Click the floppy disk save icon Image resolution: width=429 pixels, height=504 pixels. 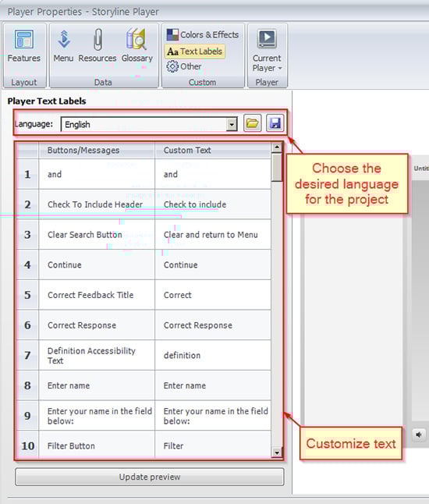coord(275,123)
